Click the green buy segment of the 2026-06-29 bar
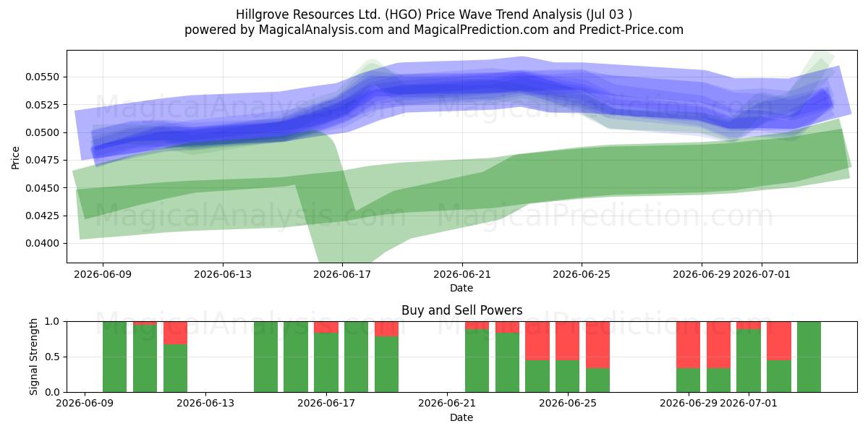The height and width of the screenshot is (434, 868). click(x=689, y=380)
